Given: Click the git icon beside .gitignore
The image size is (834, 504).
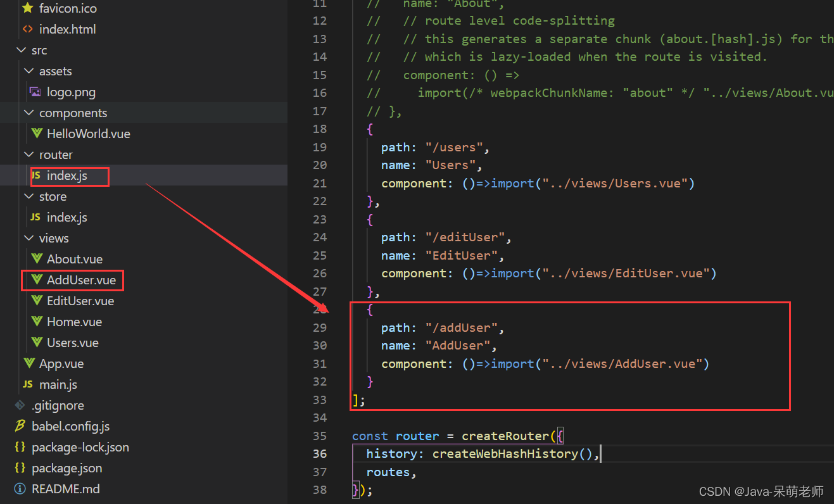Looking at the screenshot, I should click(x=20, y=405).
